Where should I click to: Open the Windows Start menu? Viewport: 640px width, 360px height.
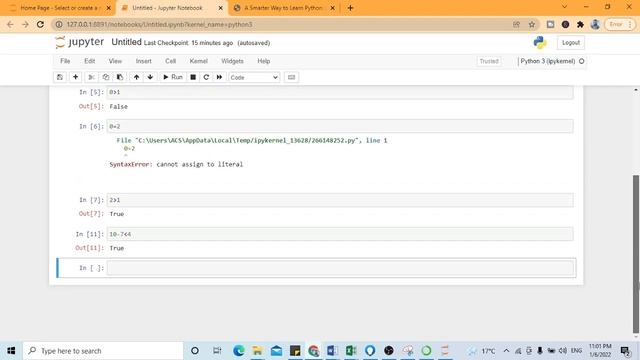[11, 351]
